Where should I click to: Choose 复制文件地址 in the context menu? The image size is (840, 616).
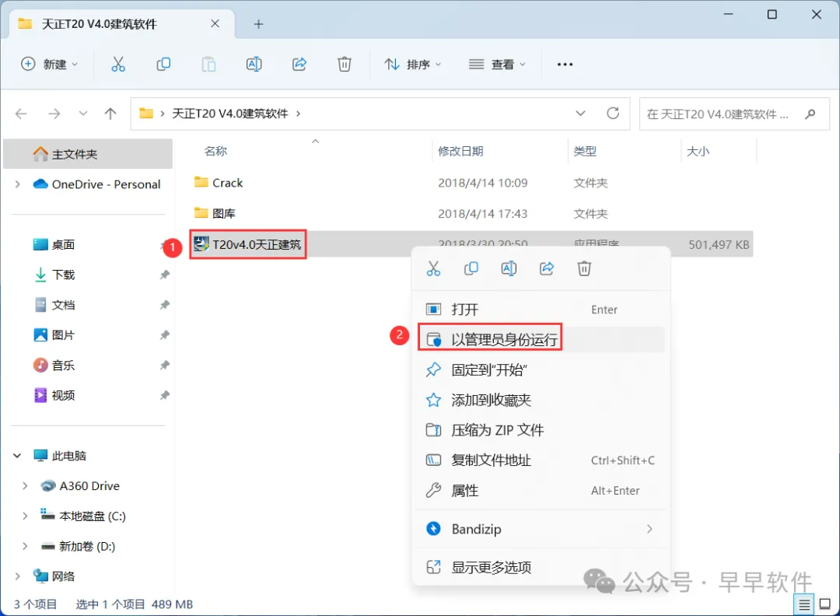[541, 460]
